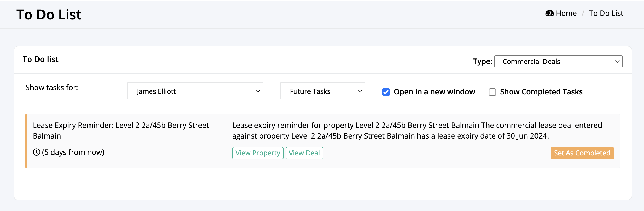Click the View Deal button
Screen dimensions: 644x211
coord(304,153)
